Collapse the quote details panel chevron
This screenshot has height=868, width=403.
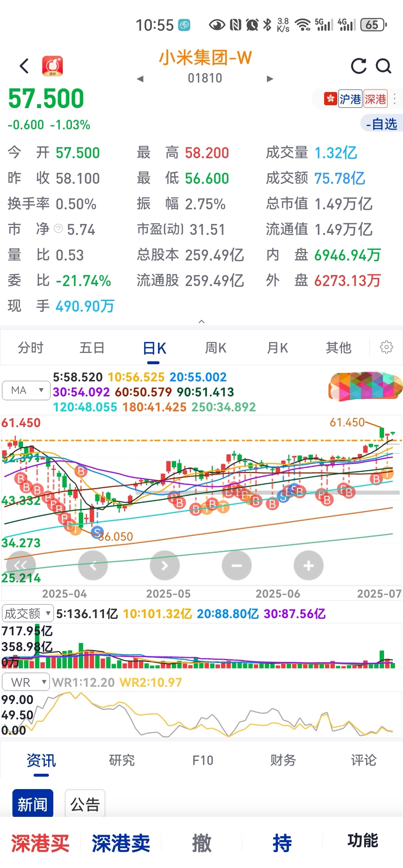[201, 321]
